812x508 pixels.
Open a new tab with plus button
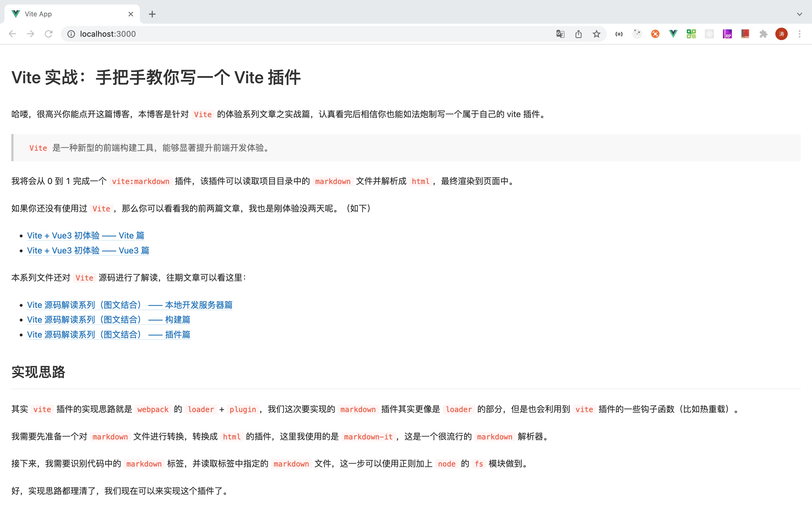tap(152, 14)
